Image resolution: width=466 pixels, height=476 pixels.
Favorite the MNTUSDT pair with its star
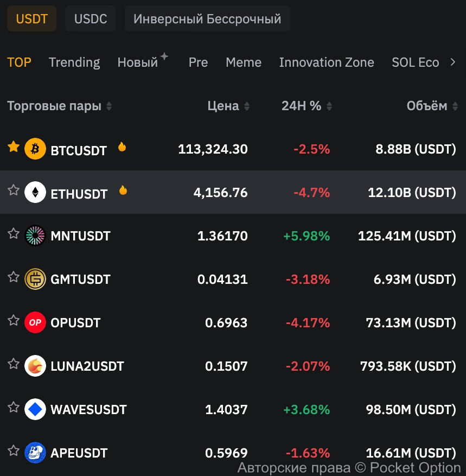coord(14,233)
